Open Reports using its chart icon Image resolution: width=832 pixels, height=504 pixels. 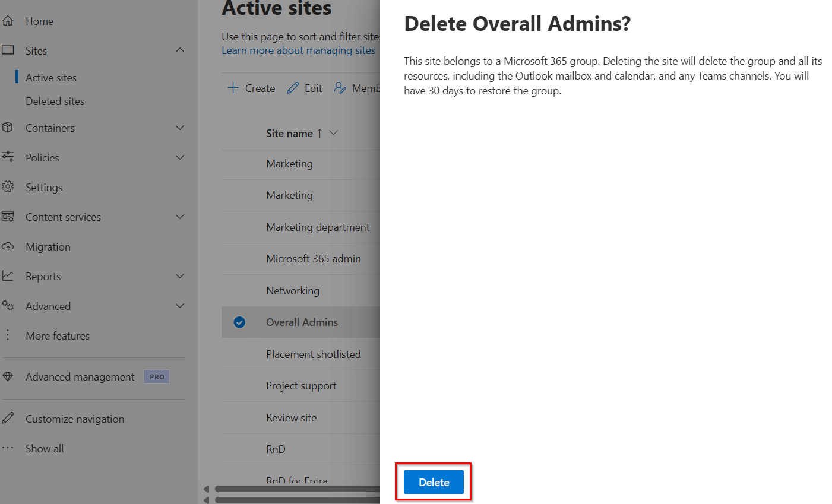[x=8, y=276]
